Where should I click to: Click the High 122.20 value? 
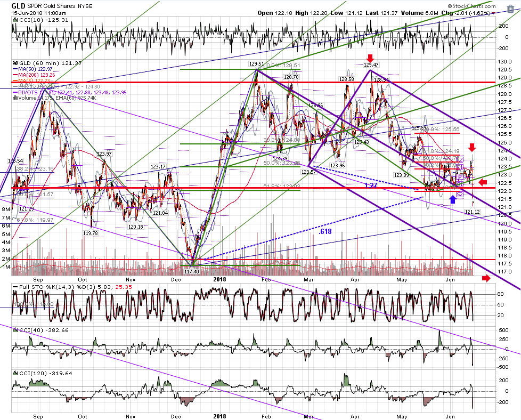pyautogui.click(x=311, y=13)
